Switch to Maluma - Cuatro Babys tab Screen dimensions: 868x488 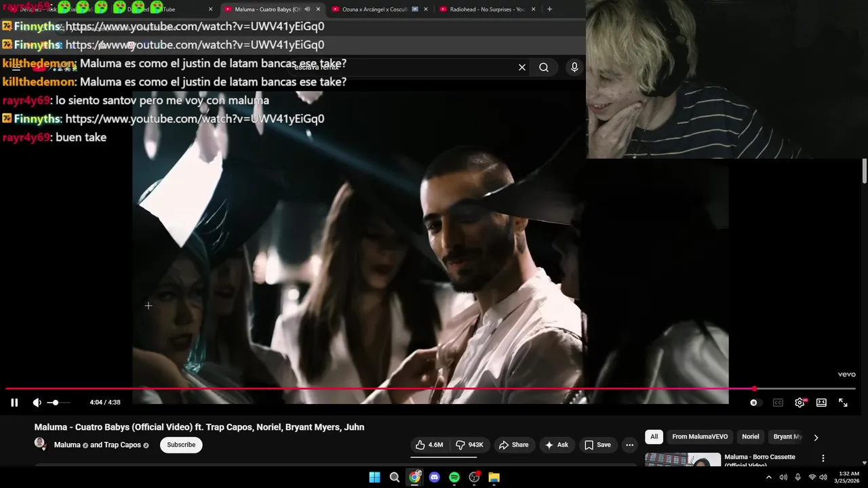point(268,9)
